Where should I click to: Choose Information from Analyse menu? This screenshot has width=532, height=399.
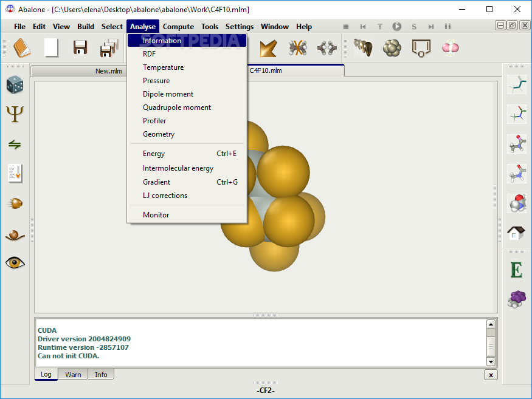coord(187,41)
